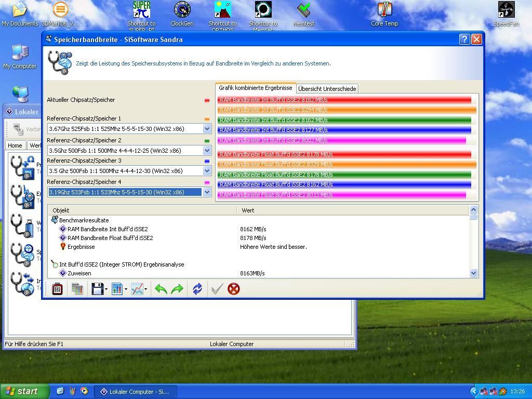
Task: Click the blue Int Buff'd 8127 MB/s bar
Action: pos(344,130)
